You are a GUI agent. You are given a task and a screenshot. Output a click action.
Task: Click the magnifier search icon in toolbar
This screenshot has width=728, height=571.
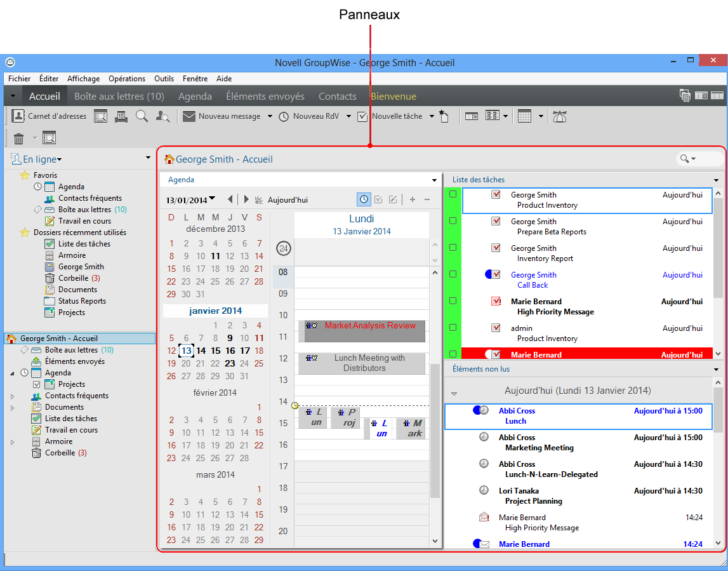142,116
